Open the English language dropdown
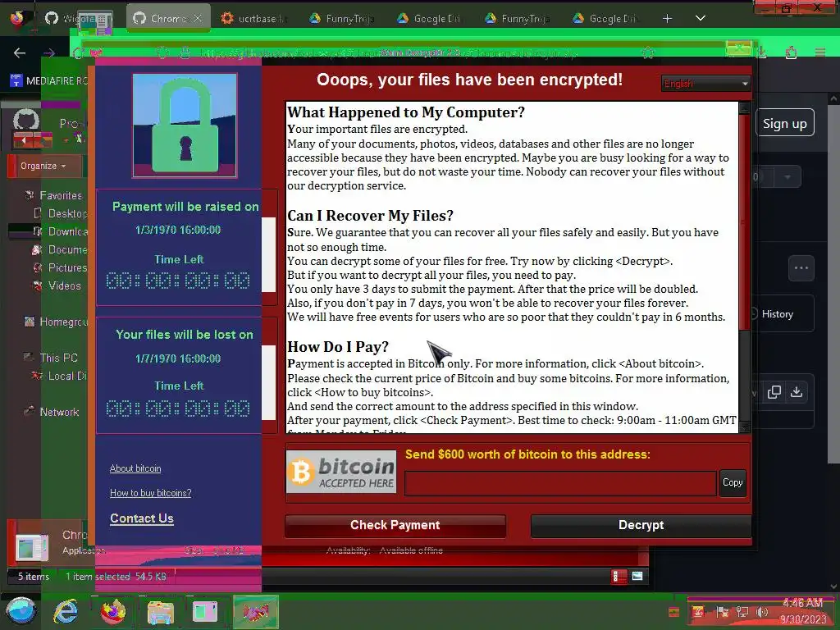This screenshot has height=630, width=840. point(705,84)
